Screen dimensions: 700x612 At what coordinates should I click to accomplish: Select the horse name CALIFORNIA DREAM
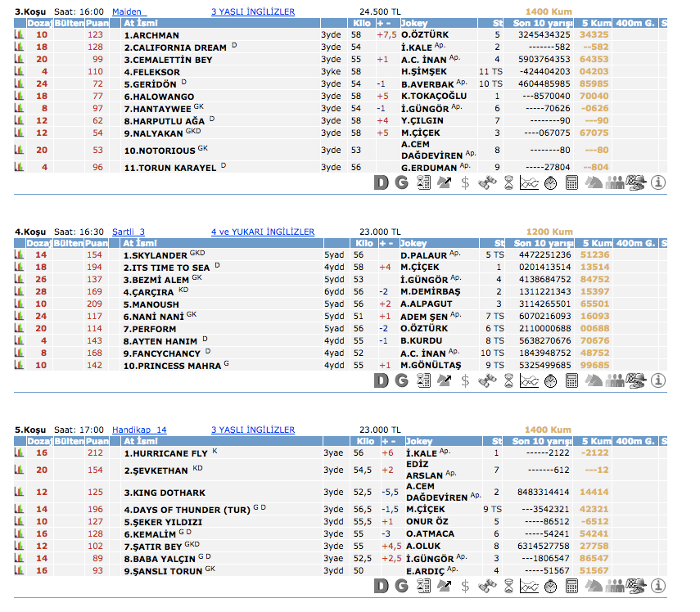pos(175,48)
